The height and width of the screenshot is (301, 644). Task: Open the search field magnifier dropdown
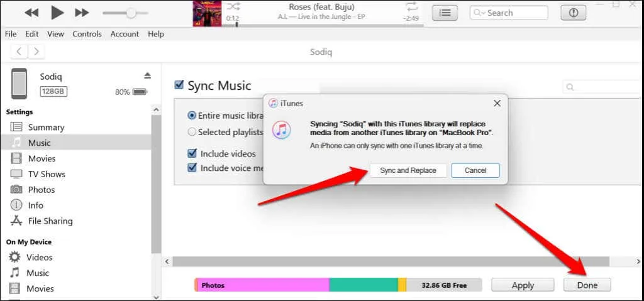[480, 13]
